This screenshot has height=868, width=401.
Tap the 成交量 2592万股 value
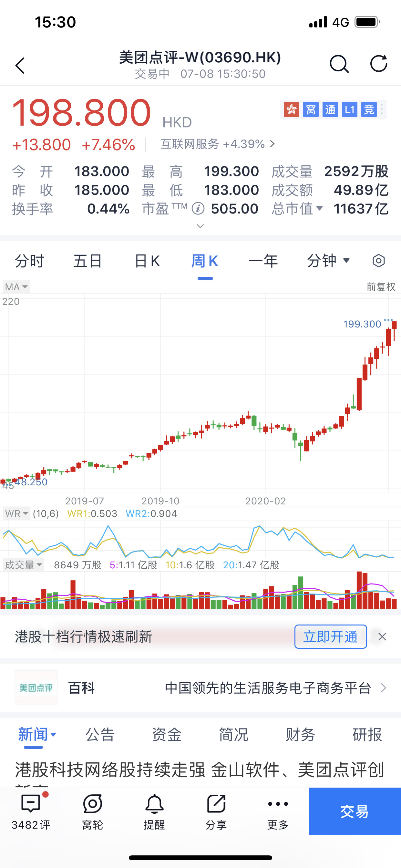click(x=356, y=171)
